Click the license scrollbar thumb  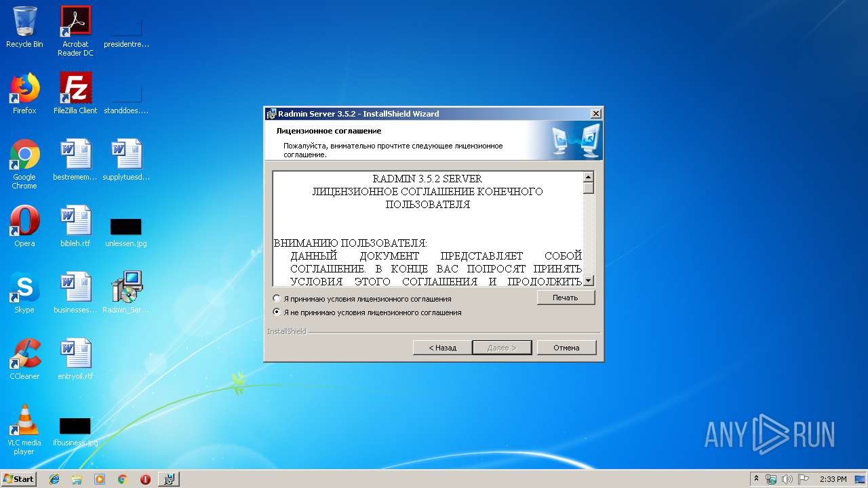point(589,188)
